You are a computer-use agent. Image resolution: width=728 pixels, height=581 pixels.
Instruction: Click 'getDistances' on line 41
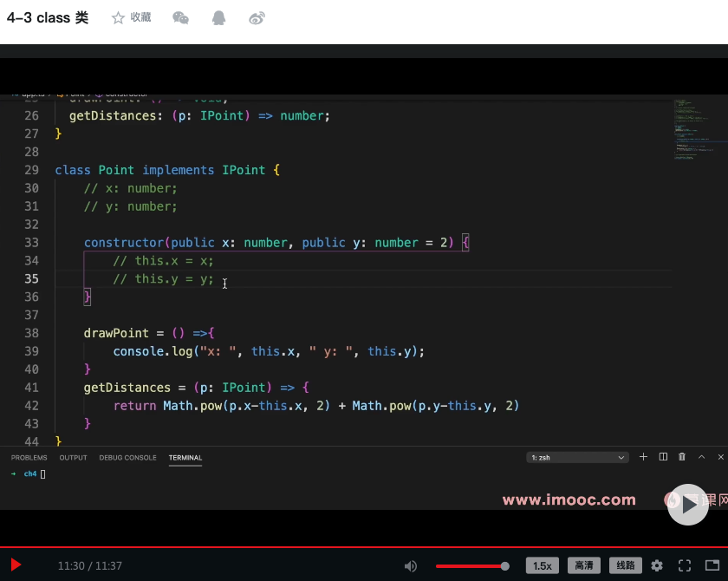tap(127, 388)
